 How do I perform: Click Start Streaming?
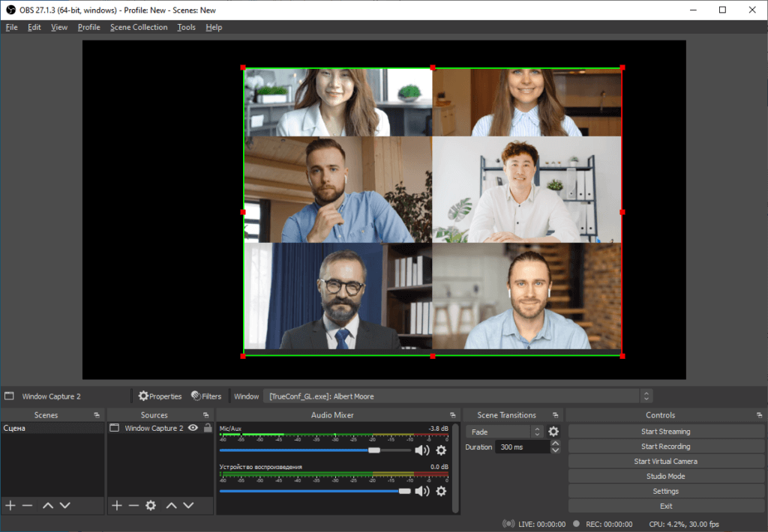[x=666, y=431]
